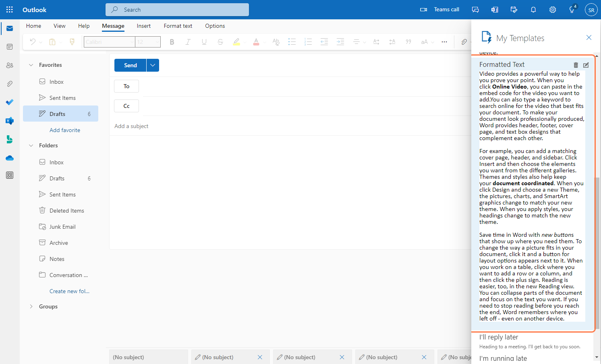
Task: Toggle italic formatting
Action: (188, 42)
